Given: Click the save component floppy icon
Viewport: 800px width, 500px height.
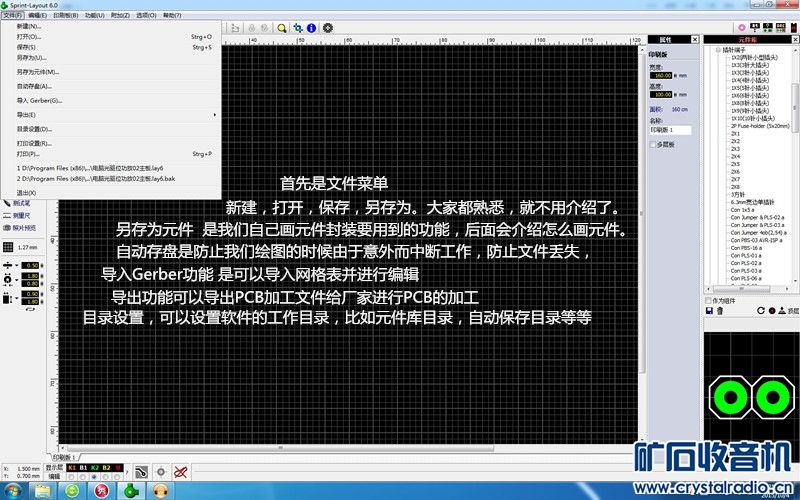Looking at the screenshot, I should 709,310.
